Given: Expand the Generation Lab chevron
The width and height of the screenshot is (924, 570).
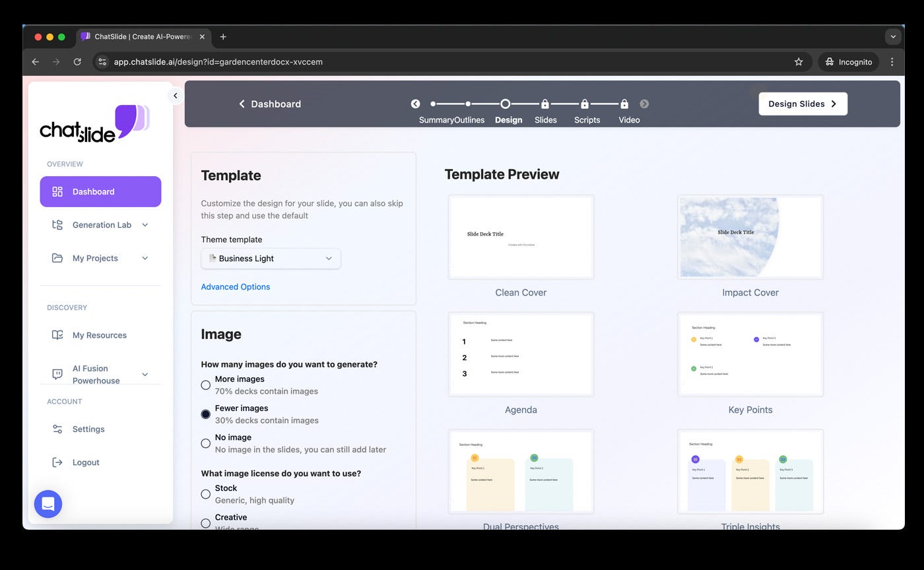Looking at the screenshot, I should click(x=145, y=225).
